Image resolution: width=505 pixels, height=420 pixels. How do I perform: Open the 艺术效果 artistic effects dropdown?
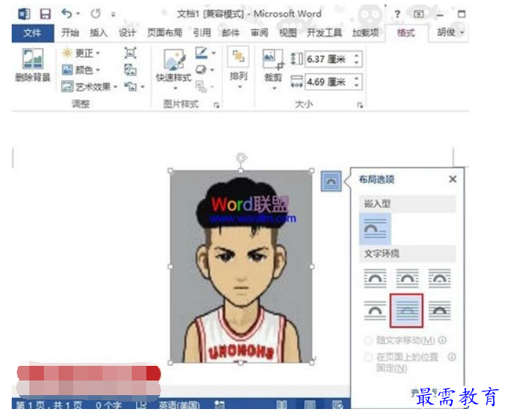pos(89,86)
